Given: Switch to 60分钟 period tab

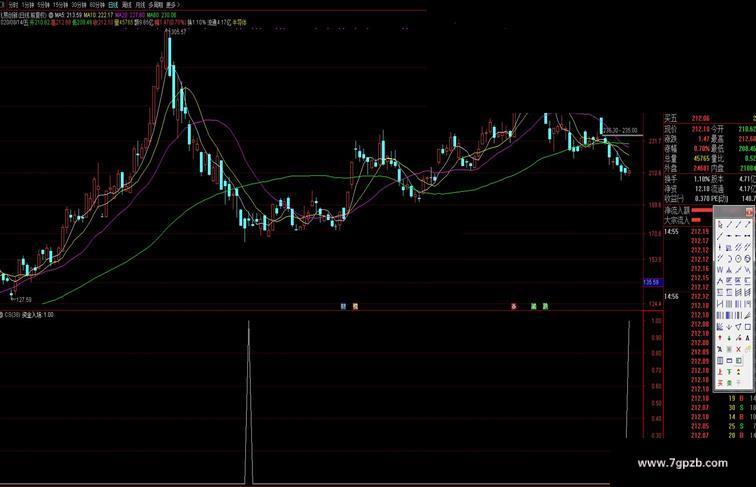Looking at the screenshot, I should 97,4.
